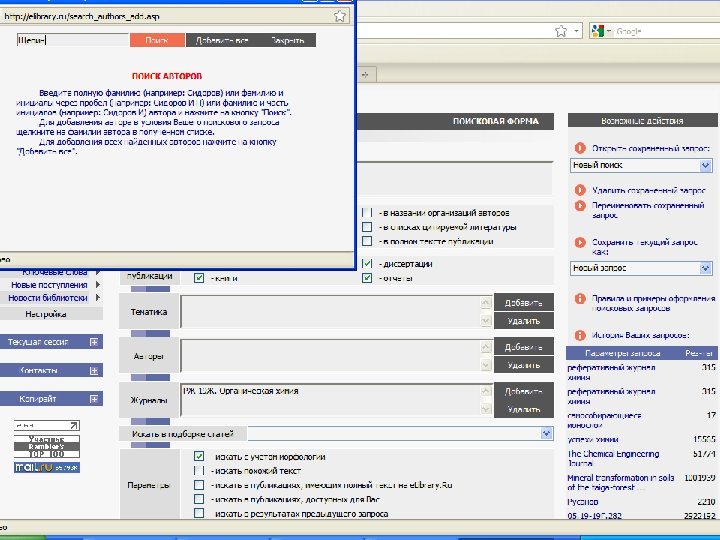Click Добавить next to Авторы

point(523,347)
